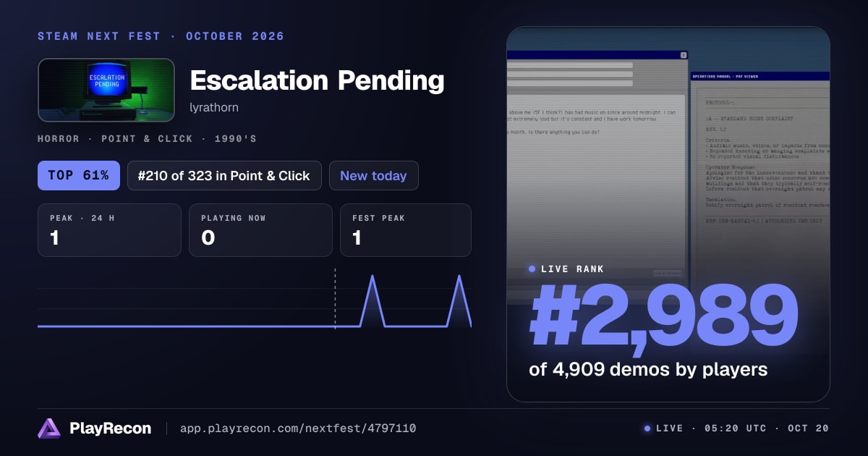Click the Escalation Pending game thumbnail
Screen dimensions: 868x456
pyautogui.click(x=106, y=90)
